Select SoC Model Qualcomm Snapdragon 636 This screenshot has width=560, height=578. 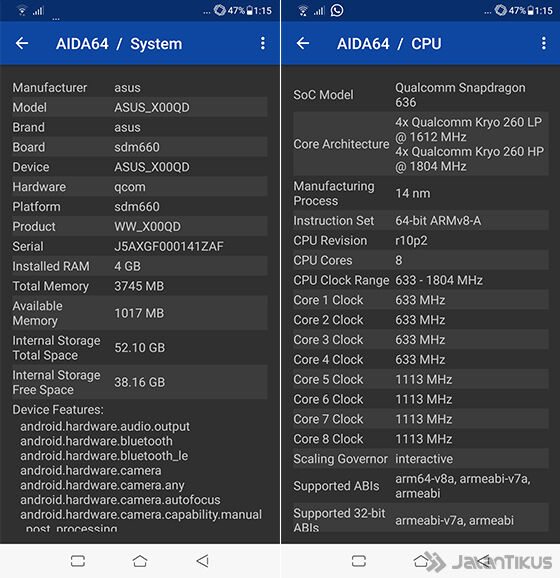[460, 95]
